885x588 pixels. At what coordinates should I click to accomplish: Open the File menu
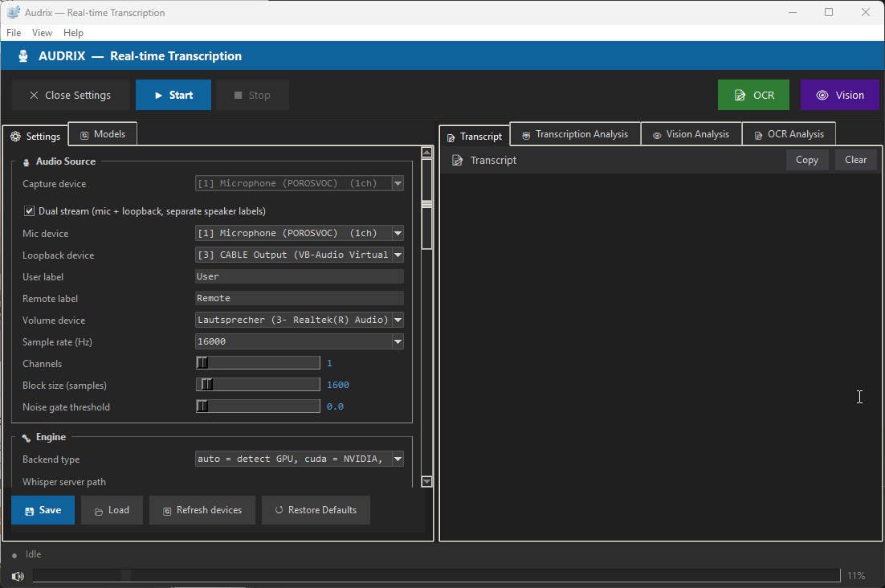tap(14, 33)
